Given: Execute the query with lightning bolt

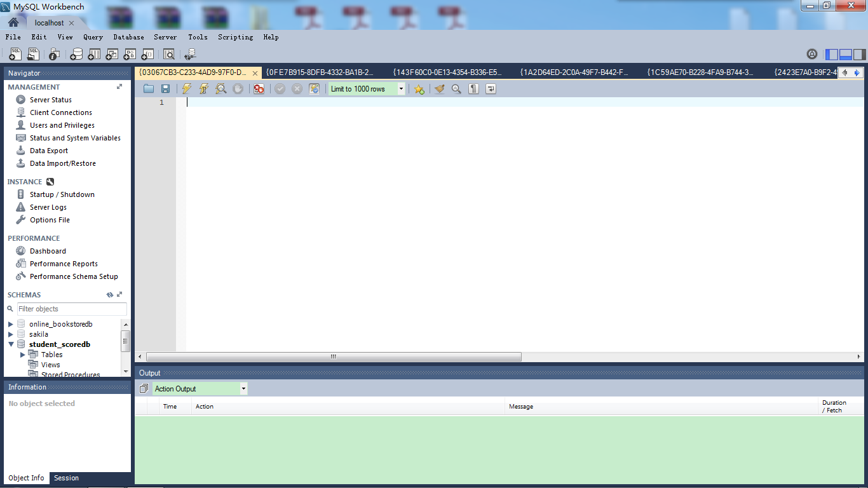Looking at the screenshot, I should pyautogui.click(x=186, y=89).
